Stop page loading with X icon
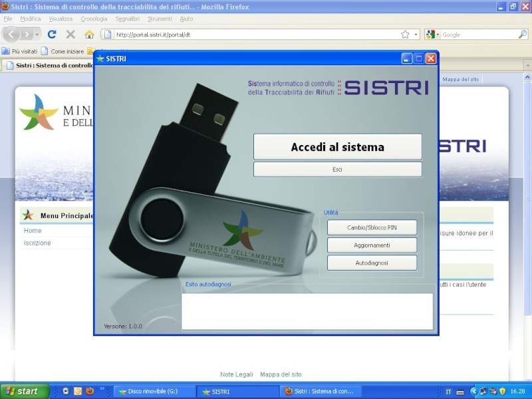 70,35
